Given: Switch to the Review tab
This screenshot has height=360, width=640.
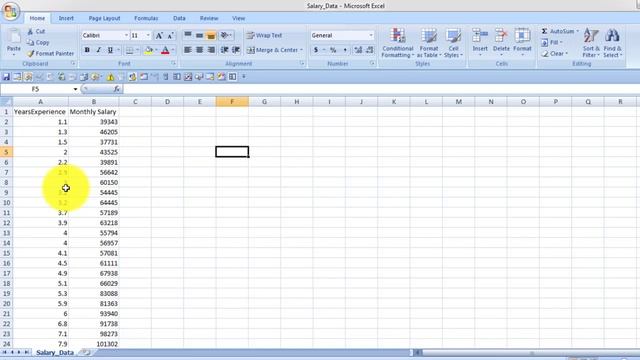Looking at the screenshot, I should click(x=209, y=18).
